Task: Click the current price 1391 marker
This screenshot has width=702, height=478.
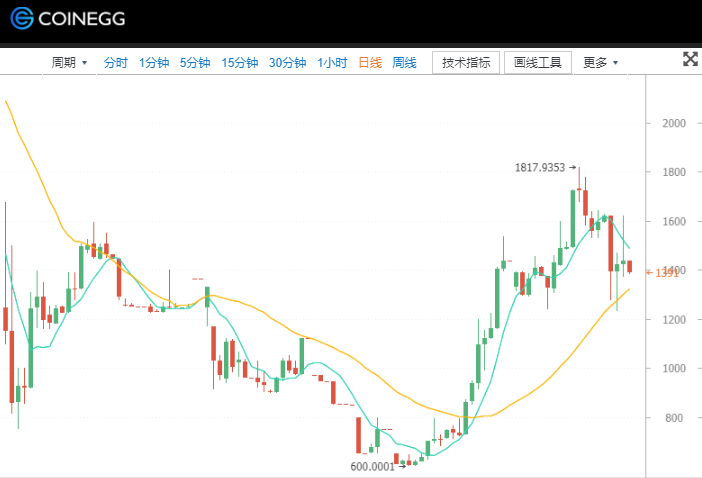Action: click(x=663, y=273)
